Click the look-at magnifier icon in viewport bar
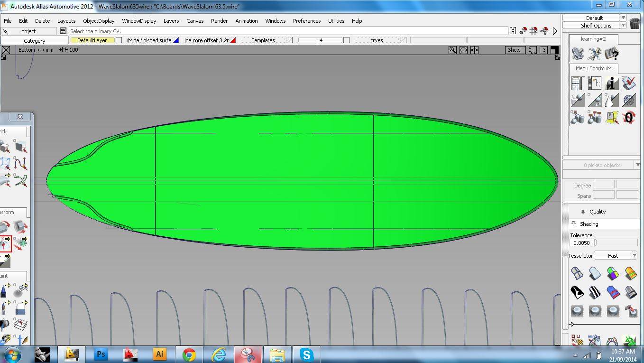This screenshot has height=363, width=644. [452, 50]
